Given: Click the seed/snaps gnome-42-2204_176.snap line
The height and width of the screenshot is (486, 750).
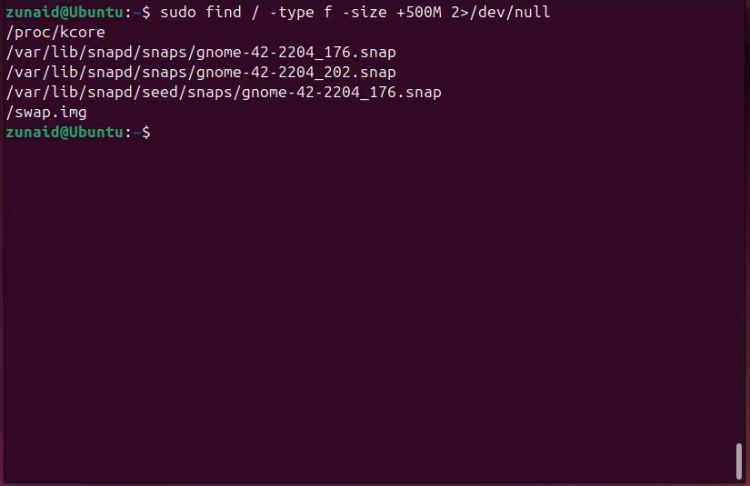Looking at the screenshot, I should [x=223, y=92].
